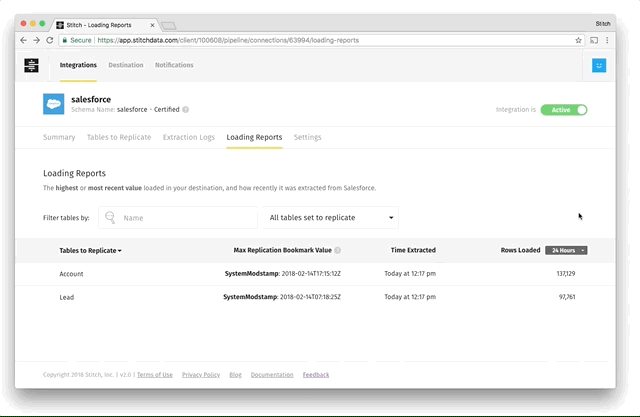This screenshot has height=417, width=640.
Task: Click the salesforce integration title
Action: click(x=91, y=100)
